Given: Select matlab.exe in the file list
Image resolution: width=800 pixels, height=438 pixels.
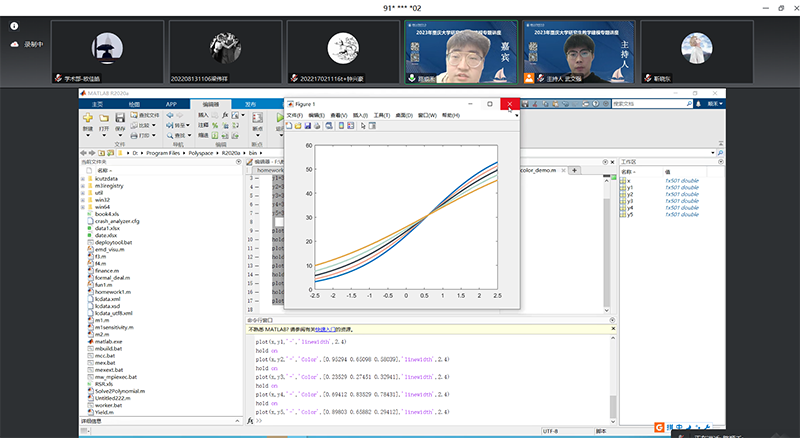Looking at the screenshot, I should click(x=108, y=342).
